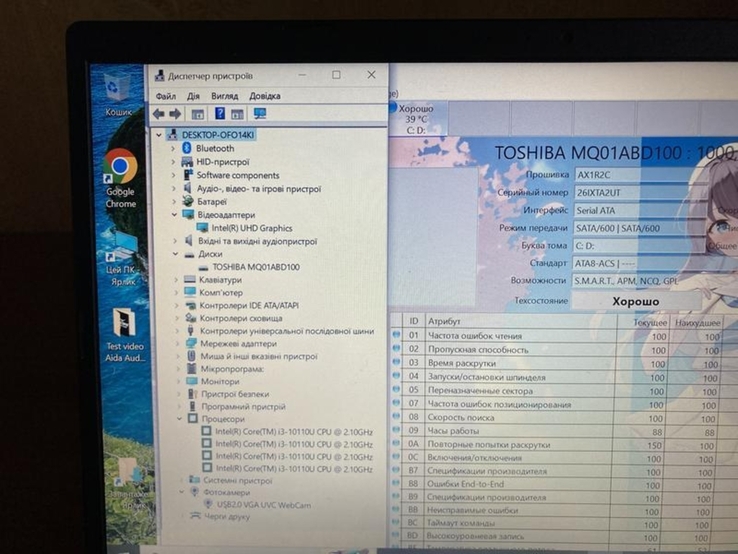Open the Цей ПК shortcut on desktop
Image resolution: width=738 pixels, height=554 pixels.
[122, 260]
